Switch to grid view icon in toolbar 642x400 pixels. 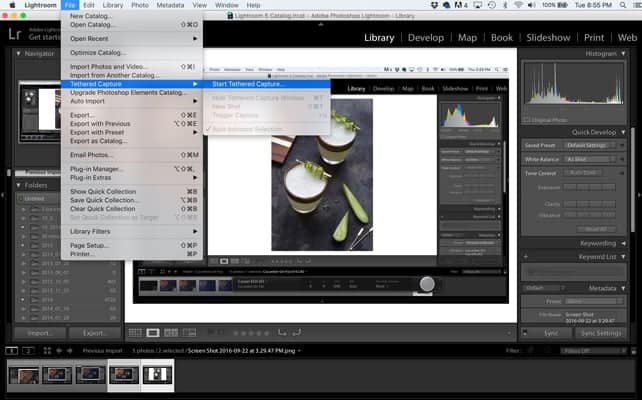pos(135,332)
